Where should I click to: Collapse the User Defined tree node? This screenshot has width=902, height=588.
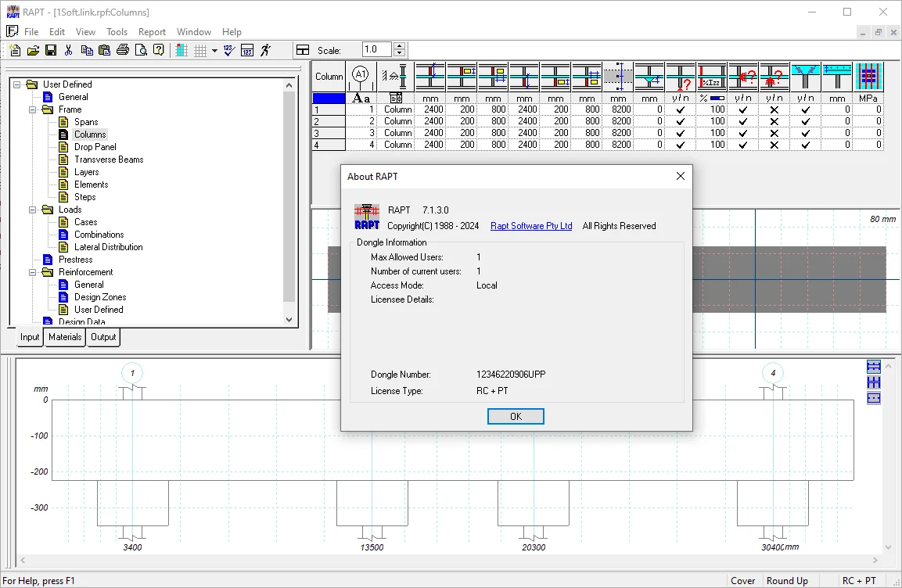coord(17,84)
